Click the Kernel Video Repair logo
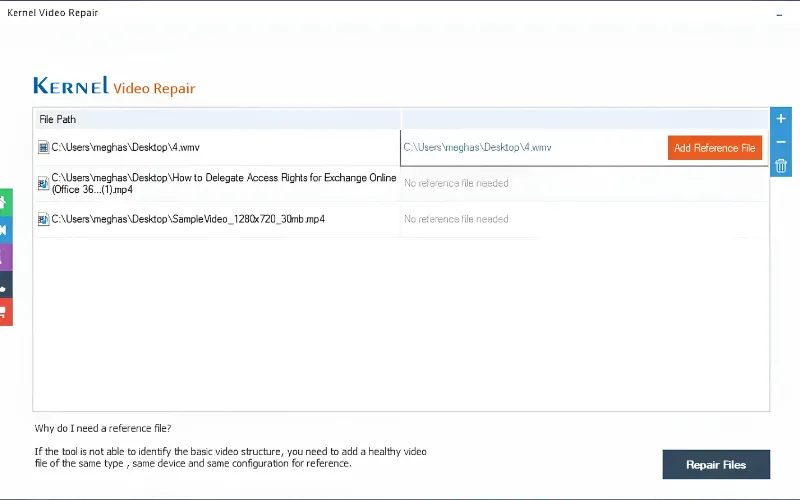Screen dimensions: 800x500 pyautogui.click(x=114, y=86)
